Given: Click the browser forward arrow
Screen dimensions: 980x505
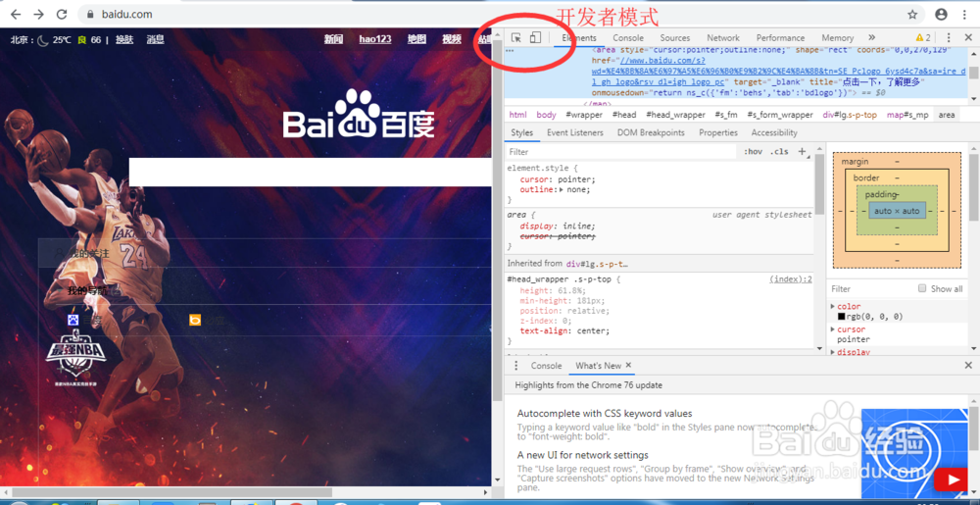Looking at the screenshot, I should click(38, 14).
